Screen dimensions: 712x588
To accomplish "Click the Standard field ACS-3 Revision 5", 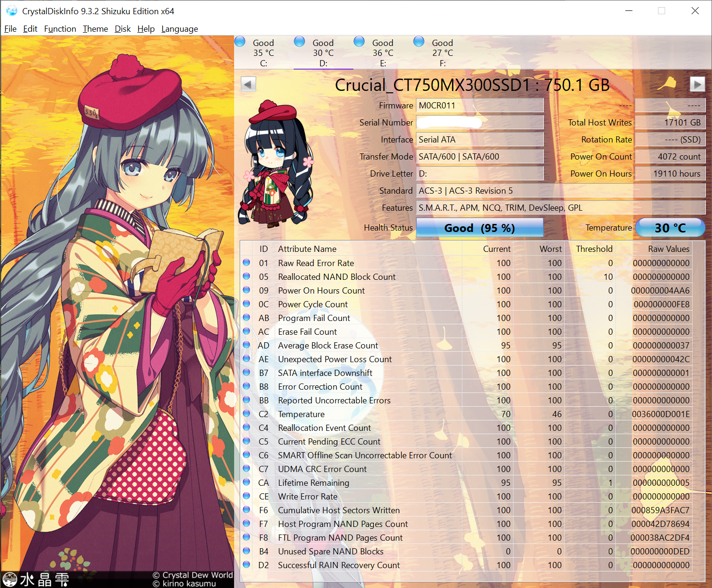I will [x=560, y=190].
